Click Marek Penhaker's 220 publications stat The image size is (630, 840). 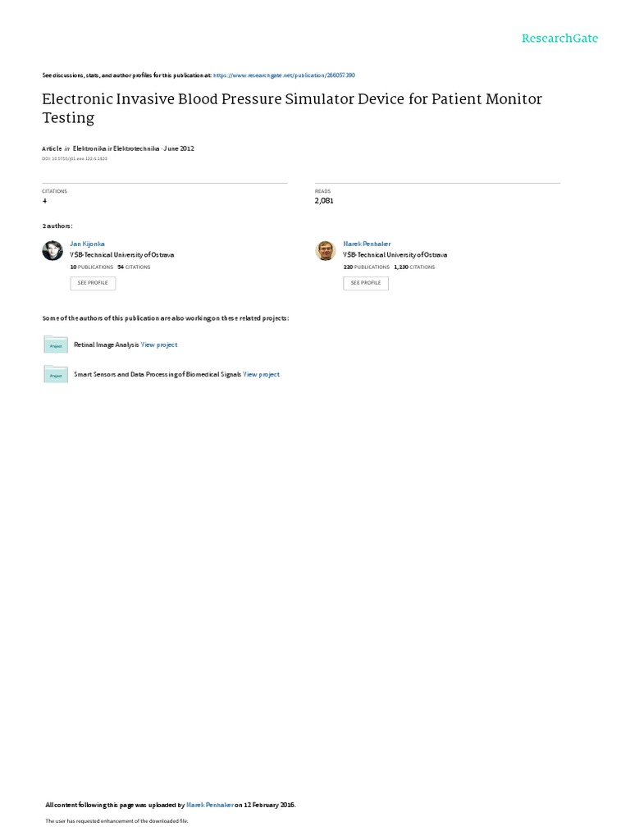(367, 267)
